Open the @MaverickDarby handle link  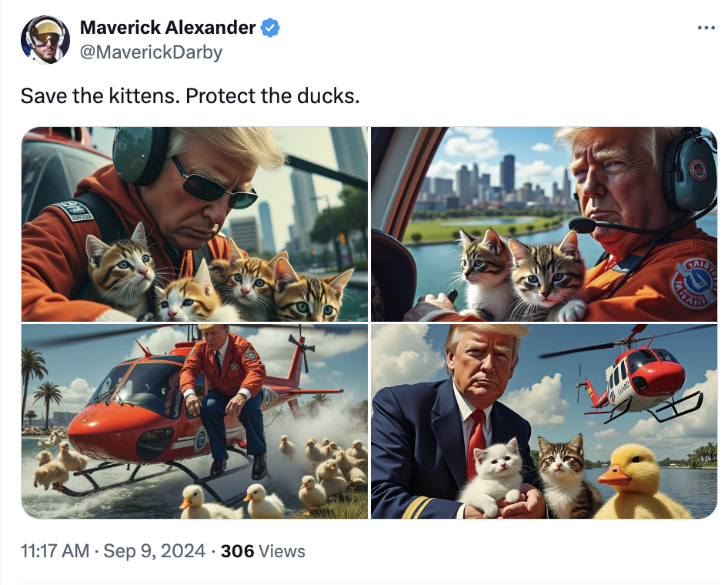coord(151,52)
